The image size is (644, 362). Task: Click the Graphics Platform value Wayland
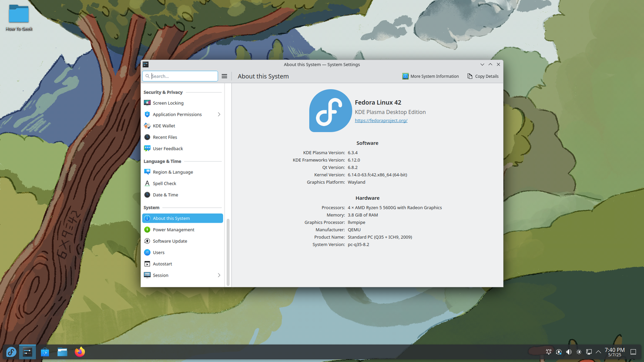(356, 182)
